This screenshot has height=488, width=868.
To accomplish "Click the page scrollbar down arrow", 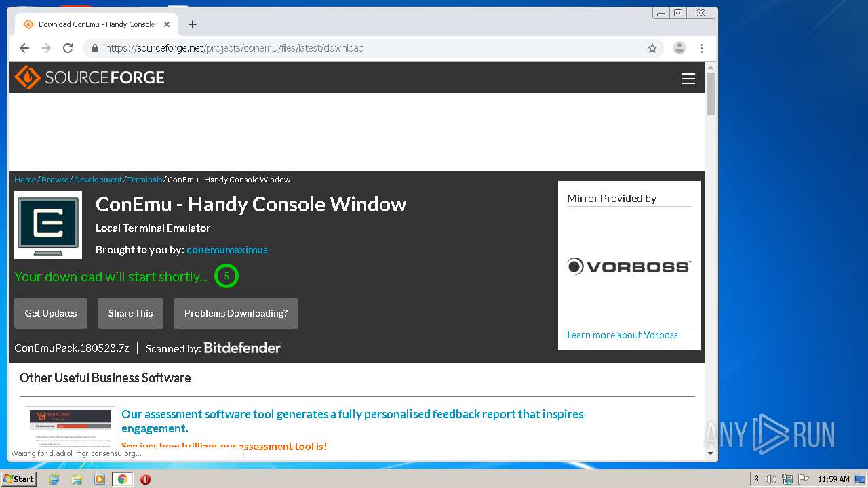I will [711, 453].
